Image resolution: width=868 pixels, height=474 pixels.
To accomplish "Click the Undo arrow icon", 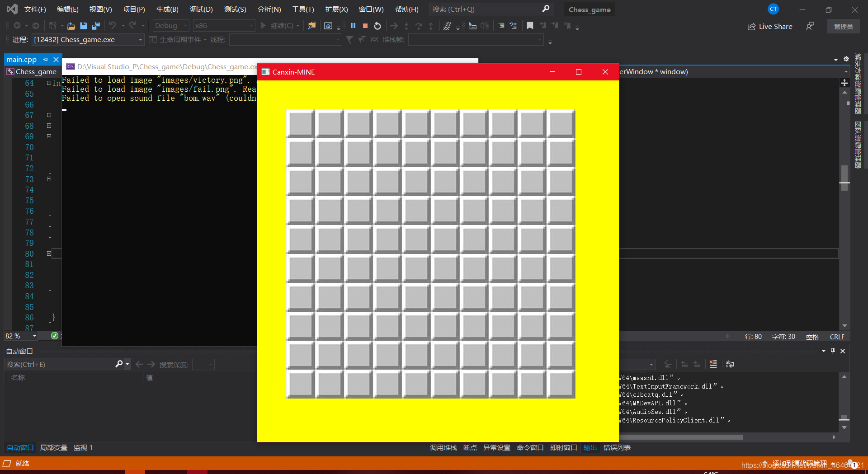I will click(x=113, y=26).
